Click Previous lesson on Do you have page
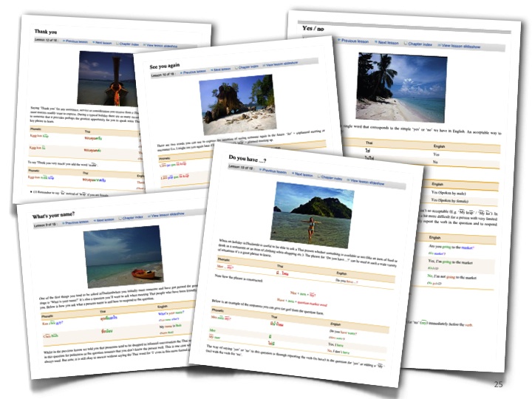Screen dimensions: 532x399 click(x=274, y=171)
